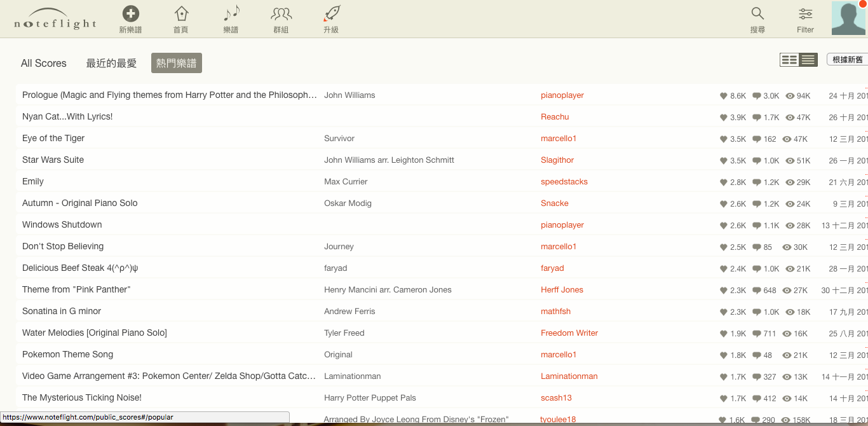Open the Filter options
The height and width of the screenshot is (426, 868).
point(805,19)
